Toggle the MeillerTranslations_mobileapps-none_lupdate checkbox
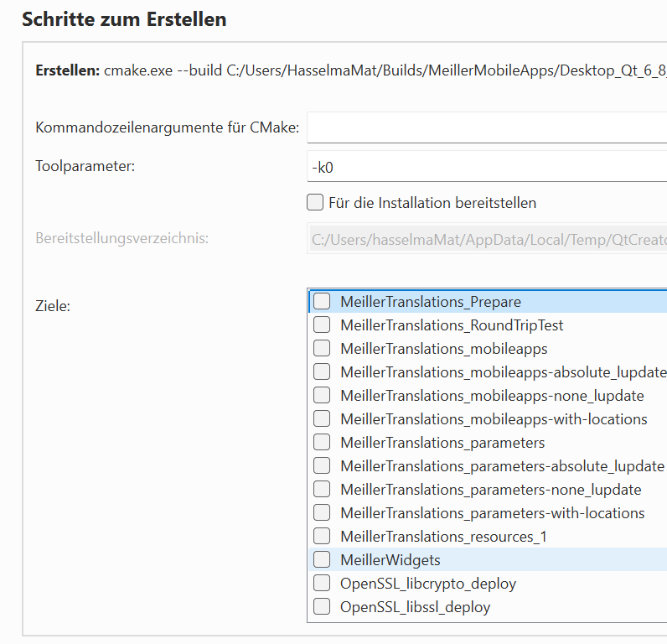The image size is (667, 644). [322, 396]
